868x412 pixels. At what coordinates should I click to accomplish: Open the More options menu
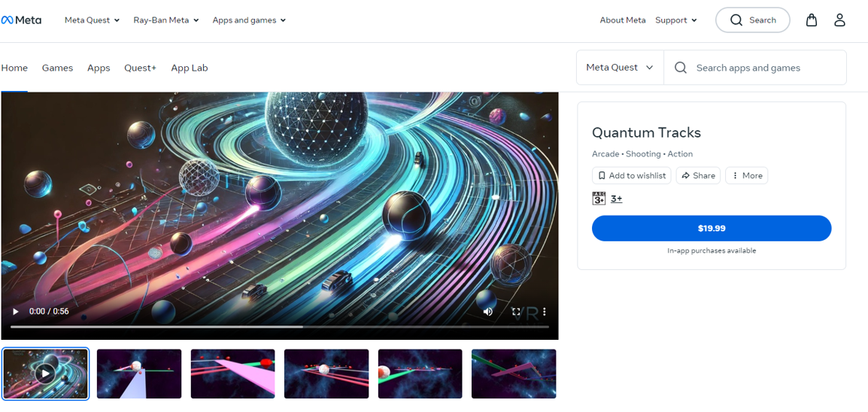coord(746,175)
